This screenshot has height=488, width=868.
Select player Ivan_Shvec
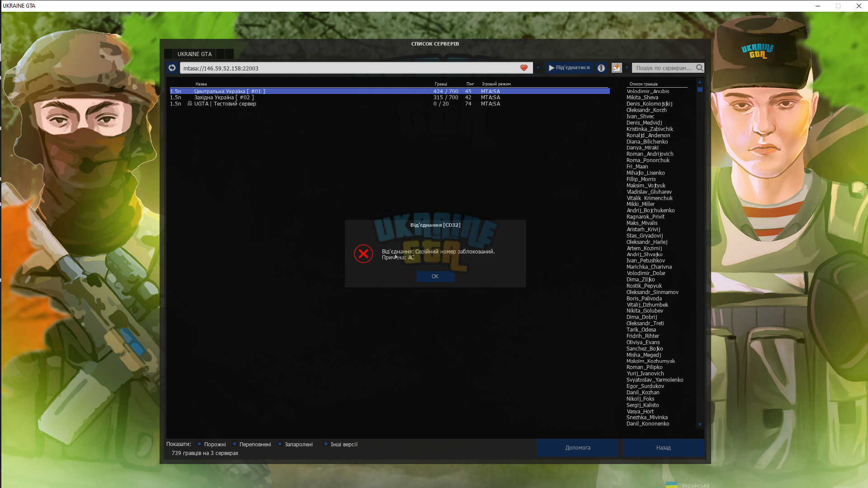[x=640, y=117]
